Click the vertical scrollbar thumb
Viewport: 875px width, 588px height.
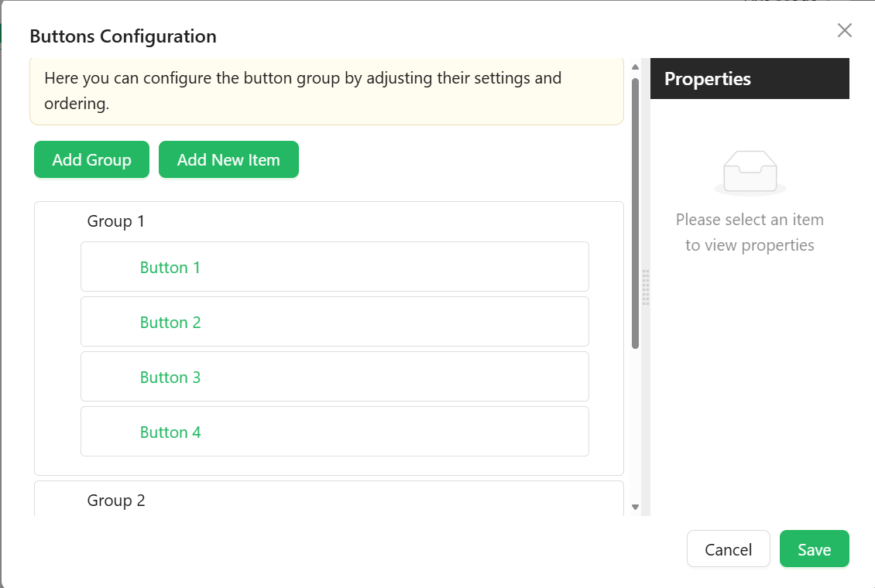(635, 214)
